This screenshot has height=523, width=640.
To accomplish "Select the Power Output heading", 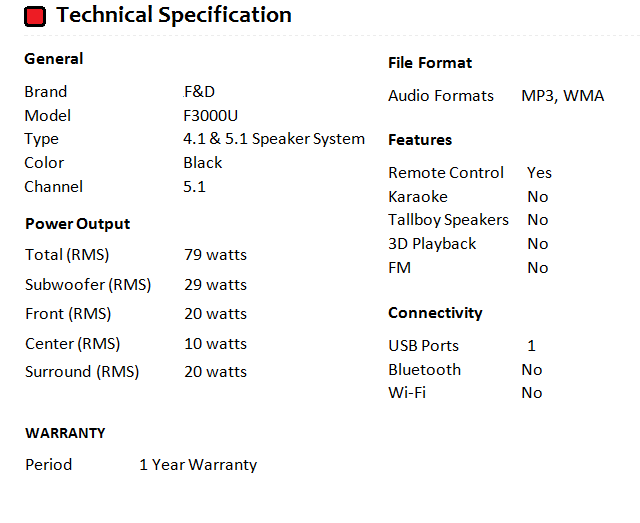I will point(77,224).
